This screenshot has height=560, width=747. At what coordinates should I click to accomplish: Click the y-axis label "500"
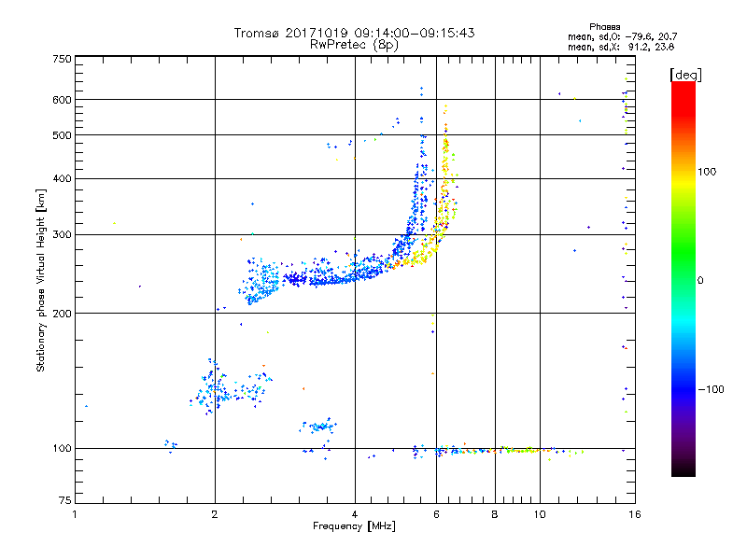coord(62,135)
